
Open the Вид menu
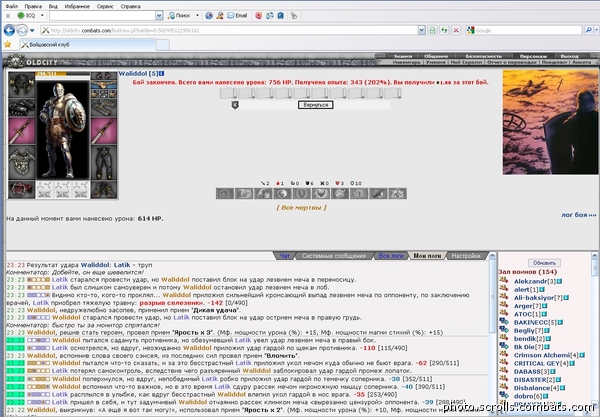click(53, 6)
